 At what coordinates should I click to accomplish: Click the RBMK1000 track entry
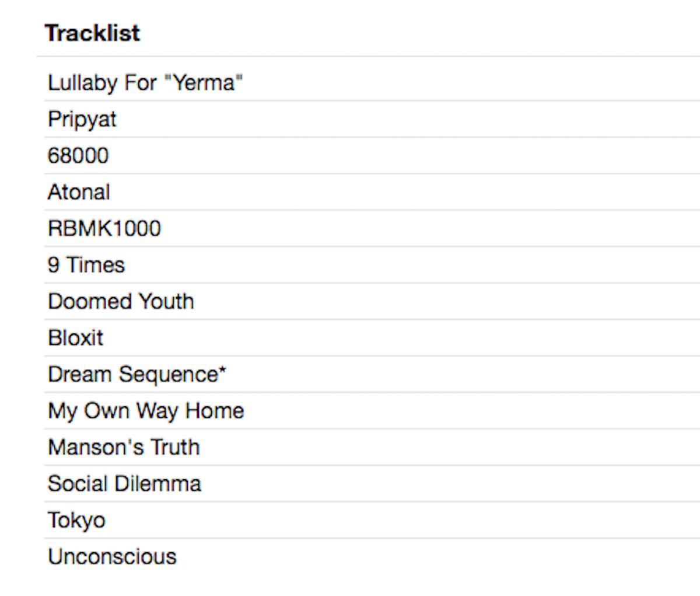click(104, 228)
